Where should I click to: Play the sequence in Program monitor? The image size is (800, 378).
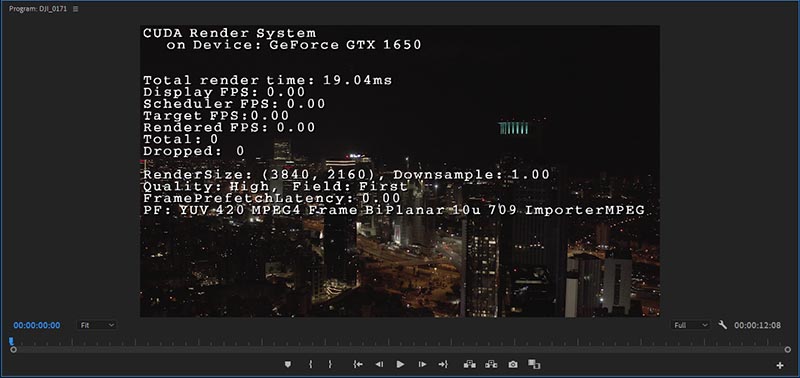[401, 364]
